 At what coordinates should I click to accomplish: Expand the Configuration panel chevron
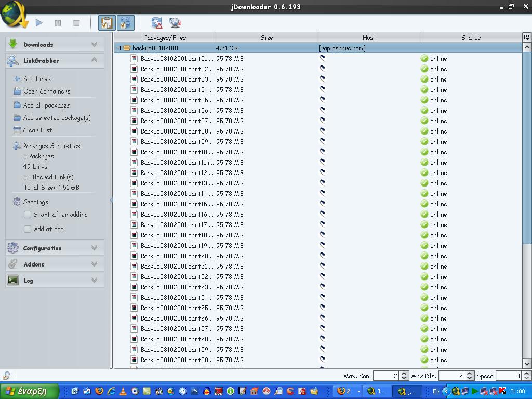95,248
